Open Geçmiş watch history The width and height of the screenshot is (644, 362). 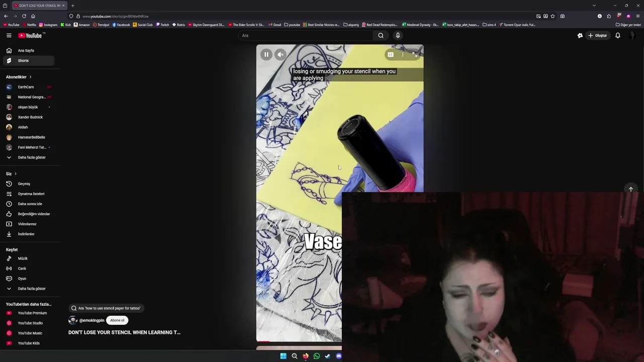click(28, 184)
